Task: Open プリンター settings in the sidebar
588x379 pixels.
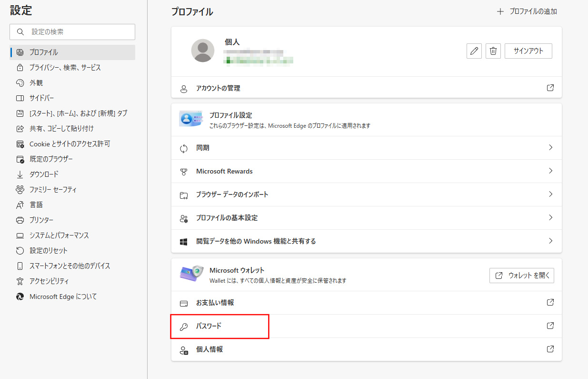Action: tap(72, 220)
